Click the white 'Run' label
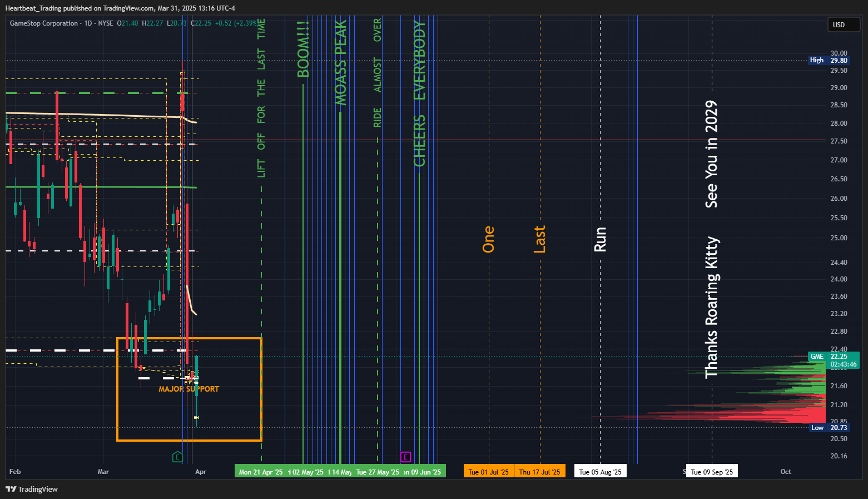 coord(600,239)
